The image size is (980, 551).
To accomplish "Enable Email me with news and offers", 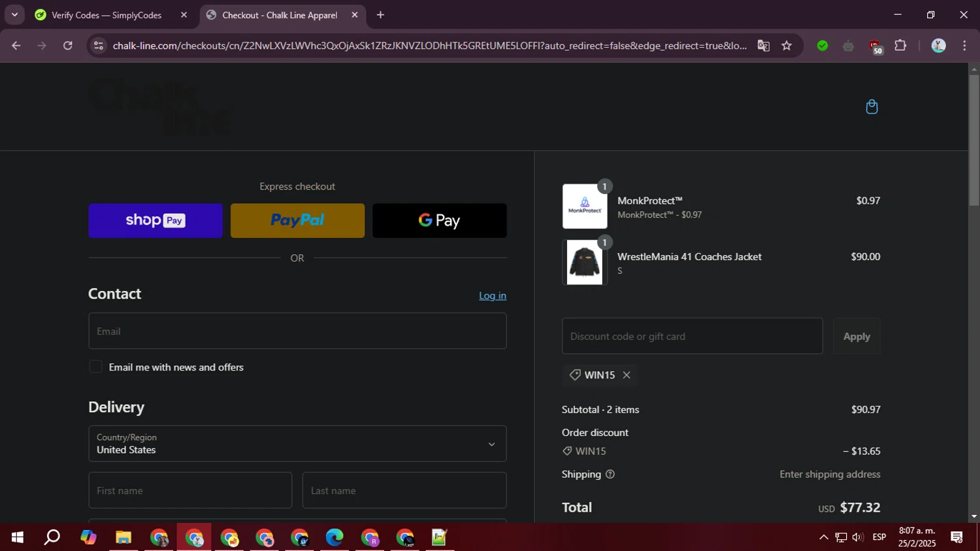I will tap(96, 367).
